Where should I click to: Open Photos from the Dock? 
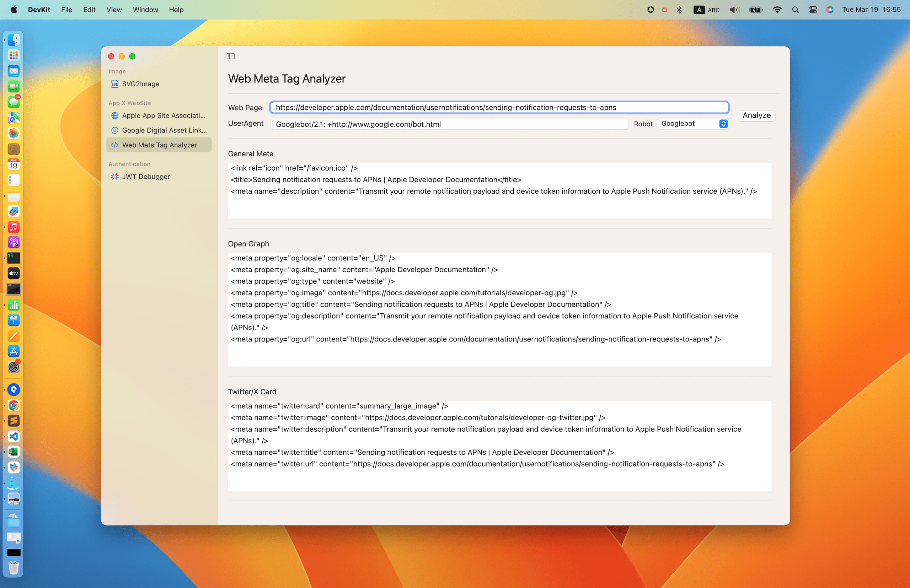tap(14, 134)
